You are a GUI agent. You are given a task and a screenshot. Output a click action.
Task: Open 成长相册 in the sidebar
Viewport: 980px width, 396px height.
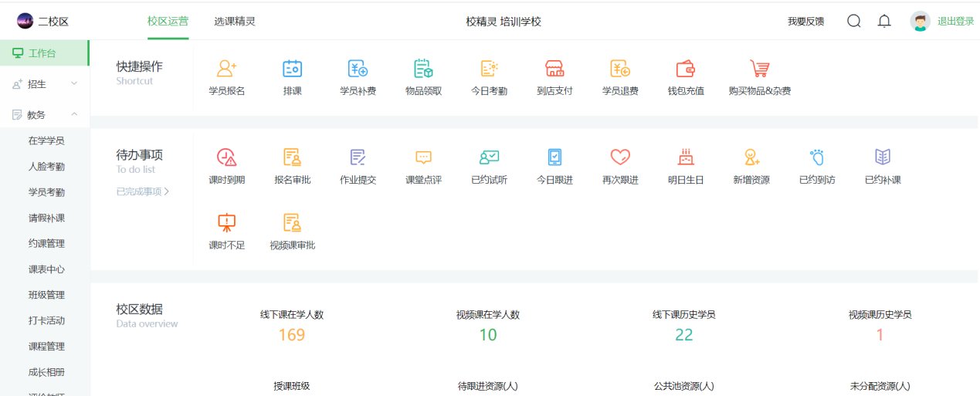pyautogui.click(x=46, y=372)
